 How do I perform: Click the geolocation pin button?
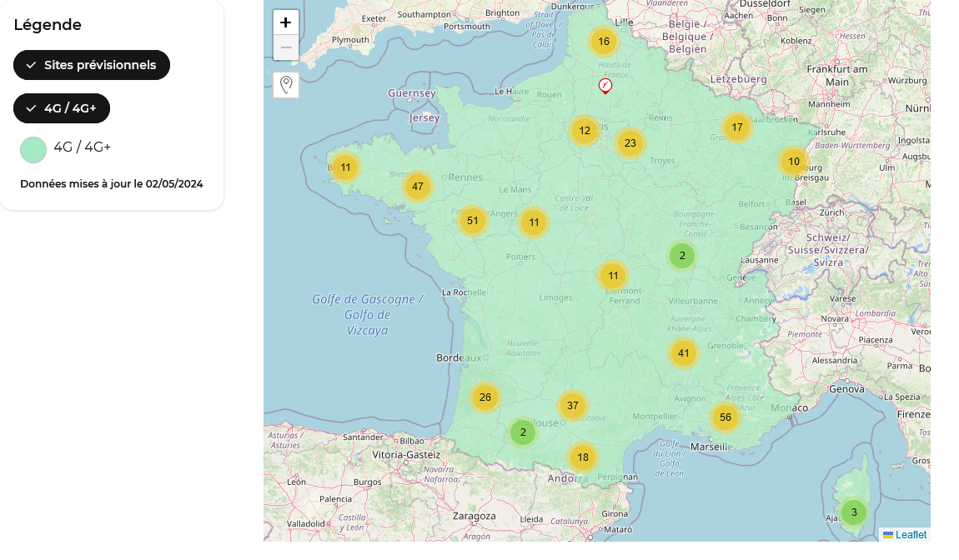(x=286, y=85)
